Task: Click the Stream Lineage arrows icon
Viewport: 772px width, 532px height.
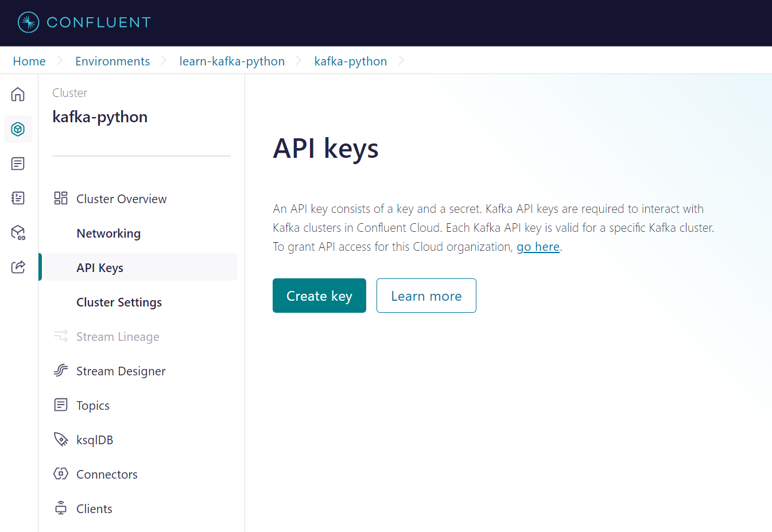Action: (x=61, y=336)
